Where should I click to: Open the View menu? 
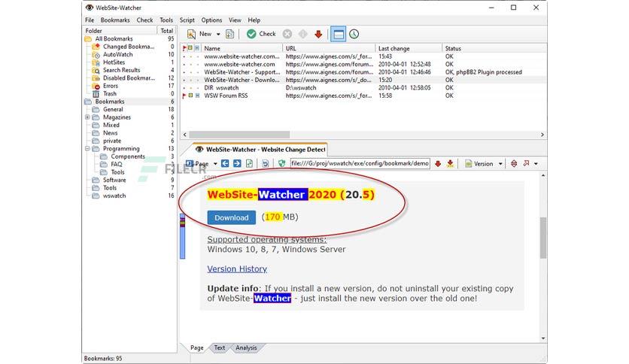[235, 20]
